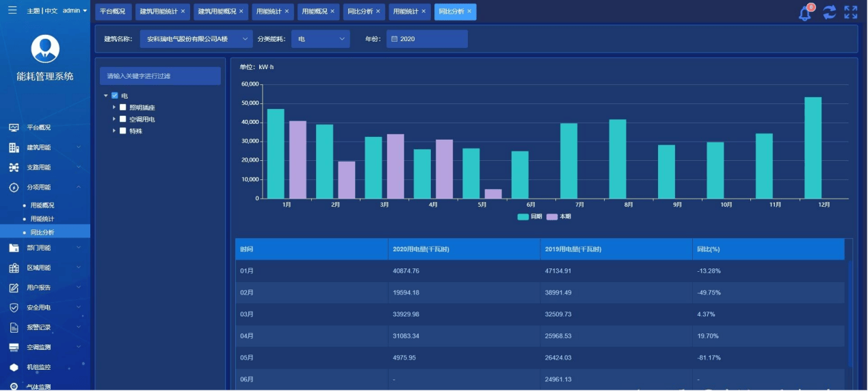Open 平台概况 monitor icon in sidebar
Image resolution: width=868 pixels, height=391 pixels.
coord(14,127)
